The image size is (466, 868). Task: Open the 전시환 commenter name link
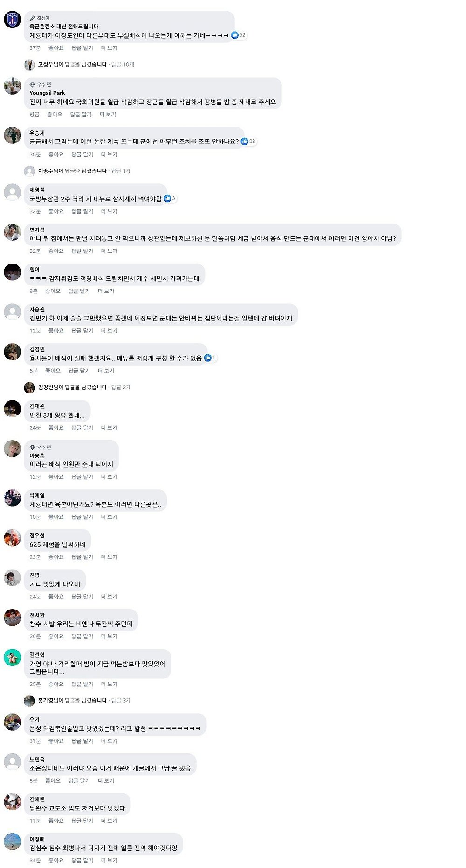coord(37,615)
